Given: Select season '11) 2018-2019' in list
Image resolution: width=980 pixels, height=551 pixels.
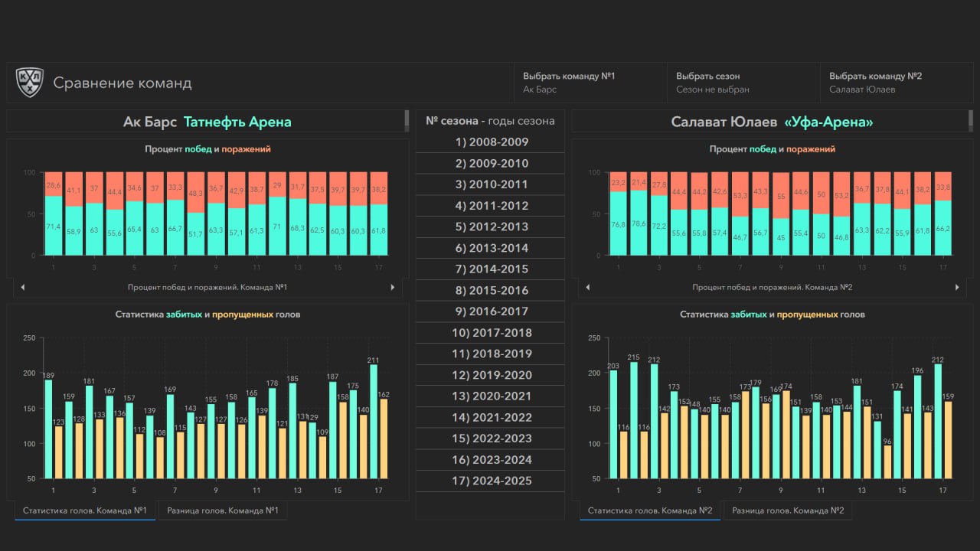Looking at the screenshot, I should (x=490, y=354).
